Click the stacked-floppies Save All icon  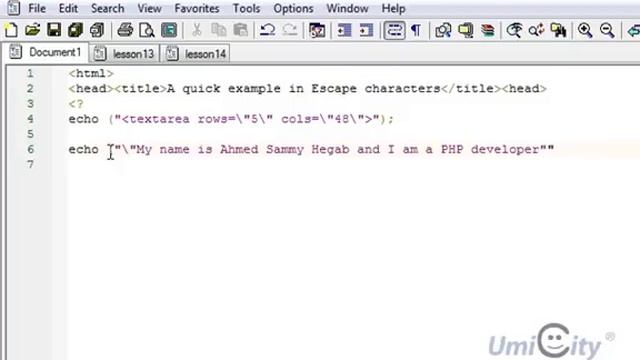click(76, 30)
